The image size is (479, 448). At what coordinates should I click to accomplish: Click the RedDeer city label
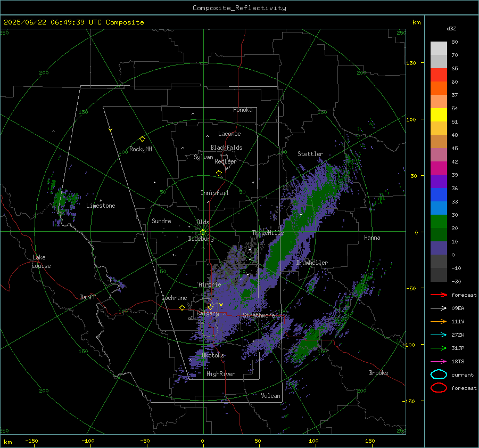coord(226,161)
